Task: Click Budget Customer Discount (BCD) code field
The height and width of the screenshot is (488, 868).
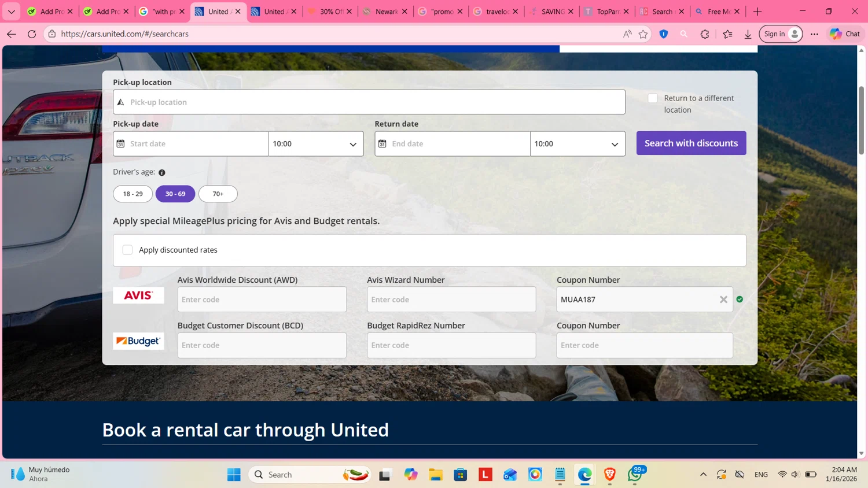Action: point(262,345)
